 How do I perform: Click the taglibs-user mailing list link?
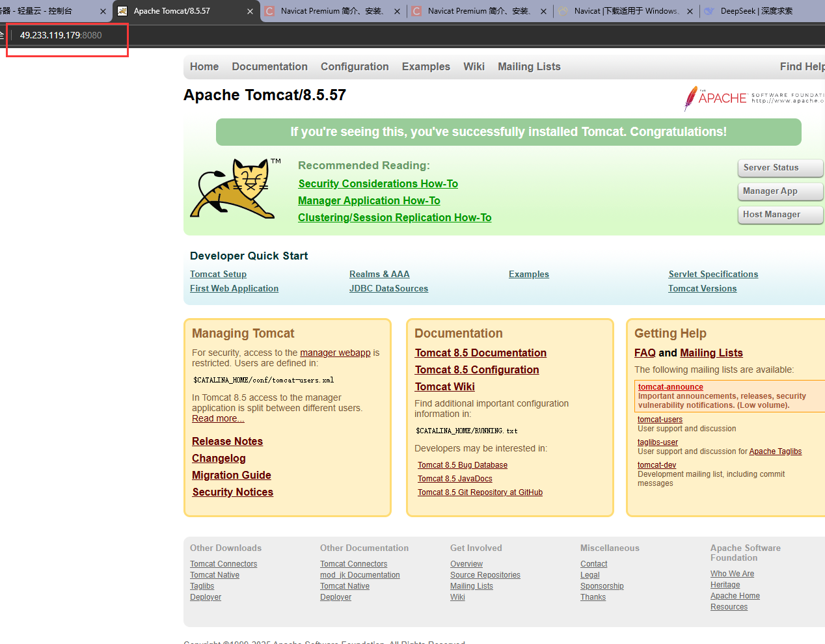pos(658,442)
